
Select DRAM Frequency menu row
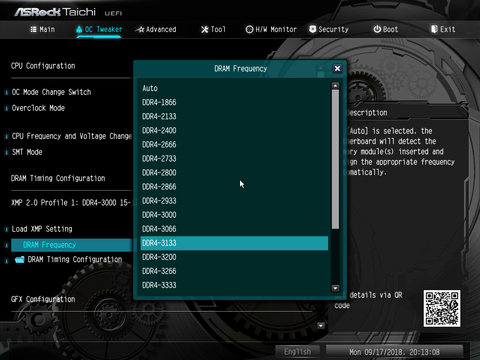72,245
